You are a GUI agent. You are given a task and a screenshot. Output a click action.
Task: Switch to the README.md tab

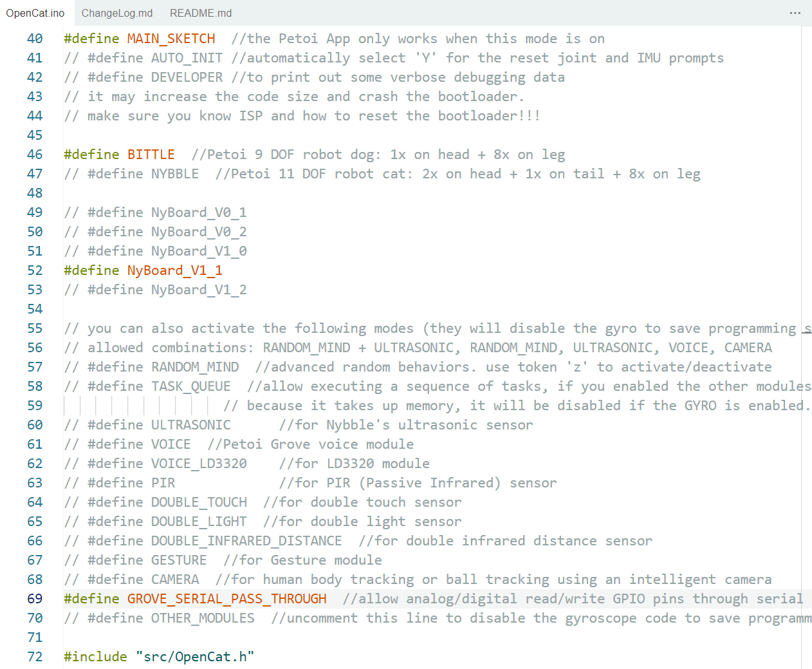pos(201,13)
